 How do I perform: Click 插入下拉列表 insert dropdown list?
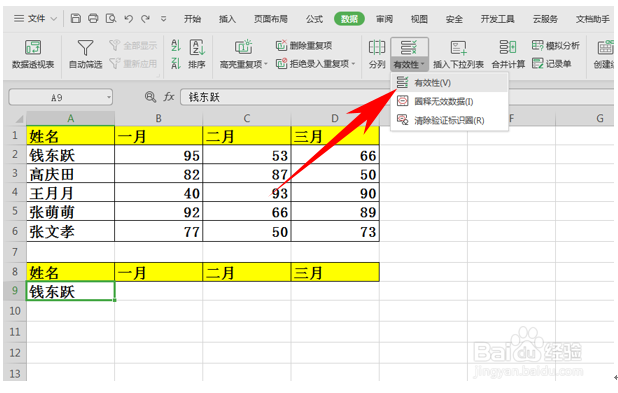coord(458,54)
